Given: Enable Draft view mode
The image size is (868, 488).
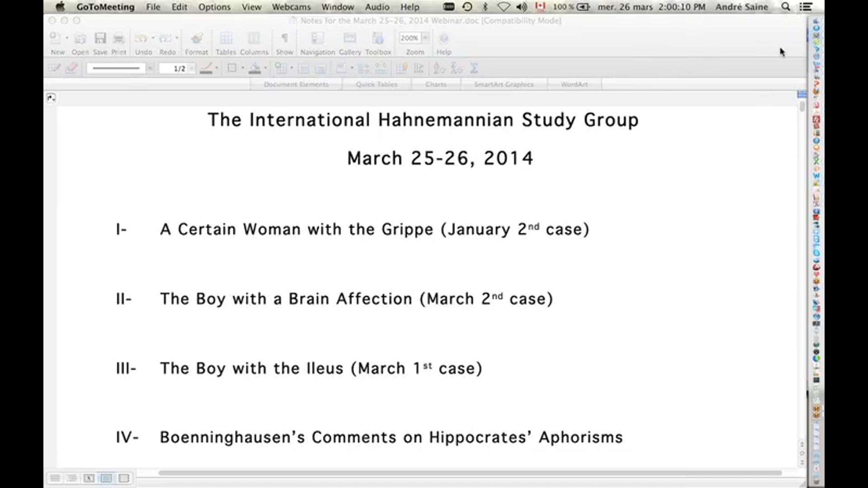Looking at the screenshot, I should [x=55, y=478].
